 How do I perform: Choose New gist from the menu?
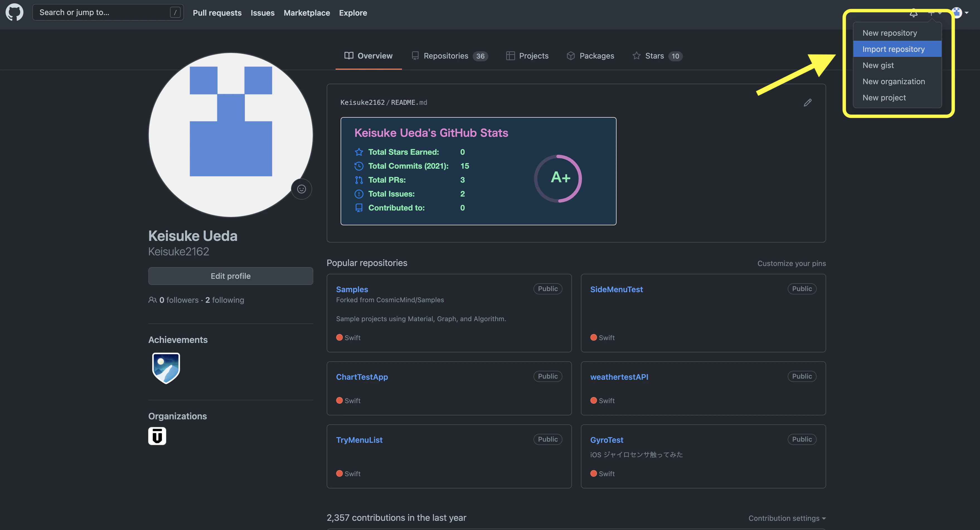click(897, 65)
